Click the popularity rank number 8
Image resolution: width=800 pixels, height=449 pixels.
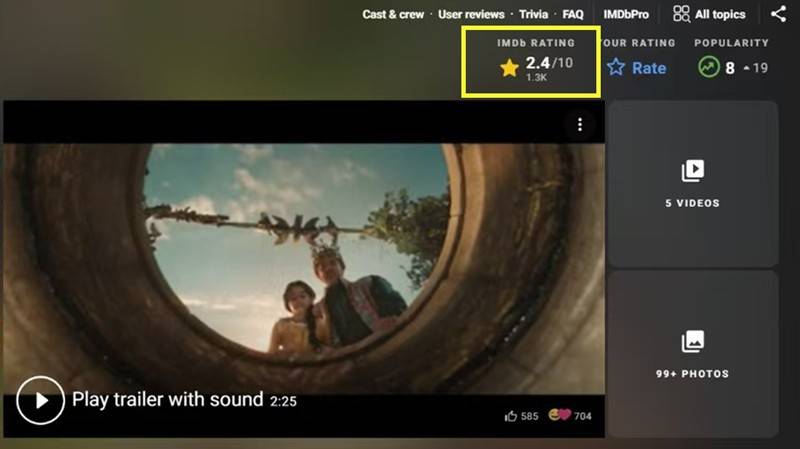tap(730, 68)
